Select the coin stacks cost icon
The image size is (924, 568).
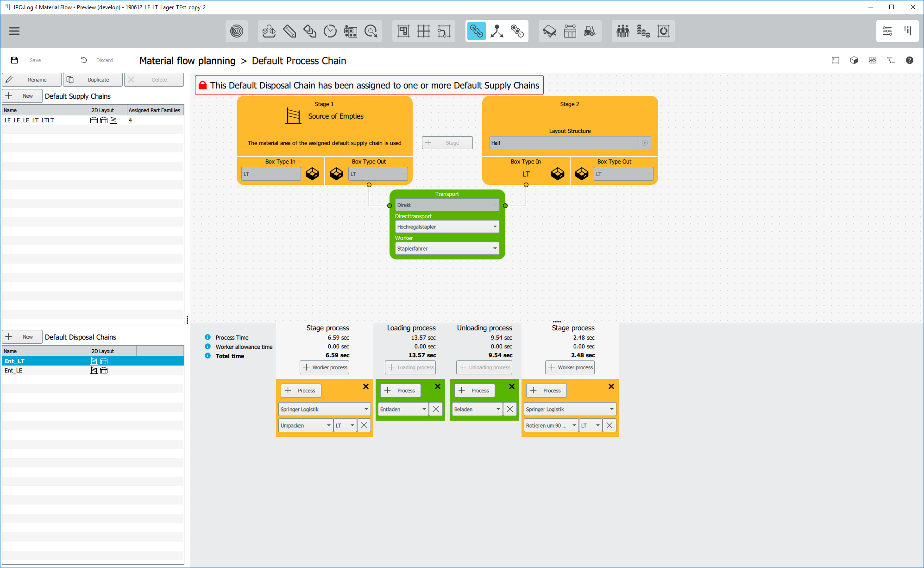(x=643, y=31)
